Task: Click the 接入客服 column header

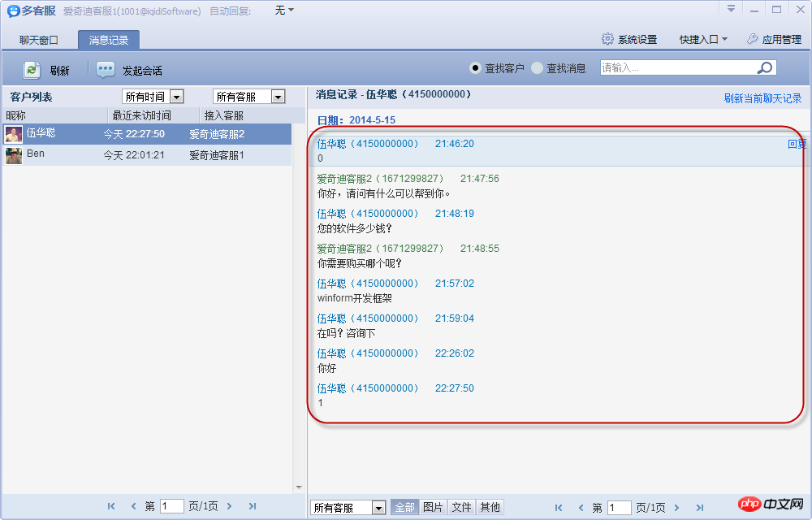Action: coord(224,115)
